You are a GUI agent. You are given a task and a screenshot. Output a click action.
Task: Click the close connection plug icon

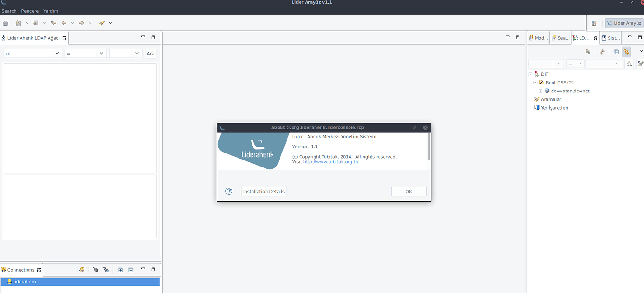(x=106, y=270)
